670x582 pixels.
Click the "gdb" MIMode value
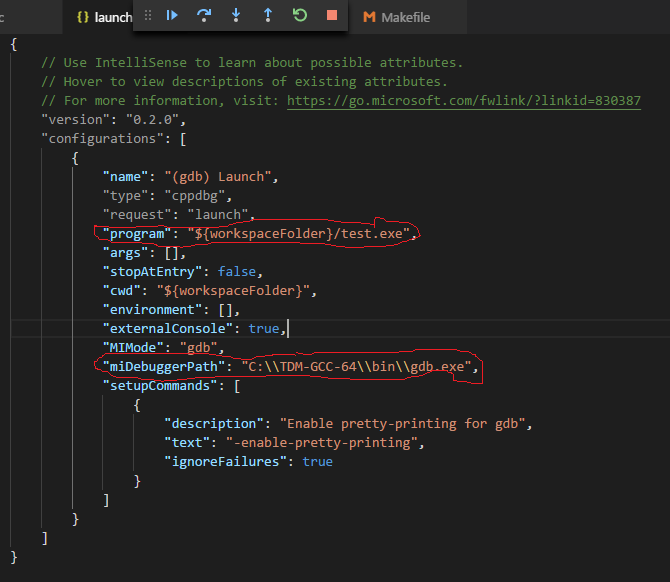[199, 348]
